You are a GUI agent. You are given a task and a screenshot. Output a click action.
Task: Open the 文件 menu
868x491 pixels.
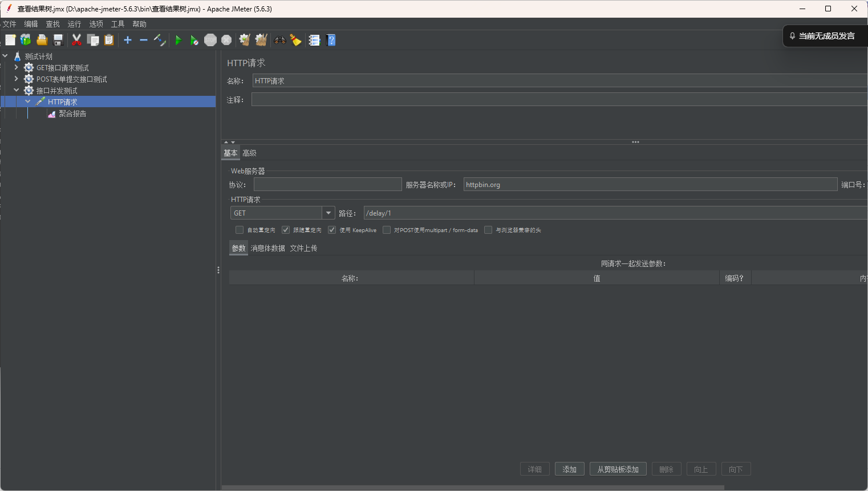(10, 24)
